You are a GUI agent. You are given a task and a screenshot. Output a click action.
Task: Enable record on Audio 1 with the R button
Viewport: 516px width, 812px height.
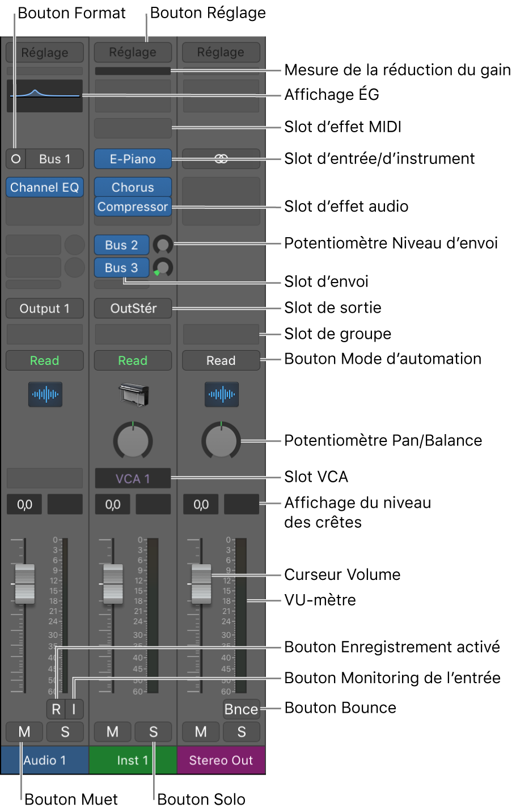coord(56,709)
